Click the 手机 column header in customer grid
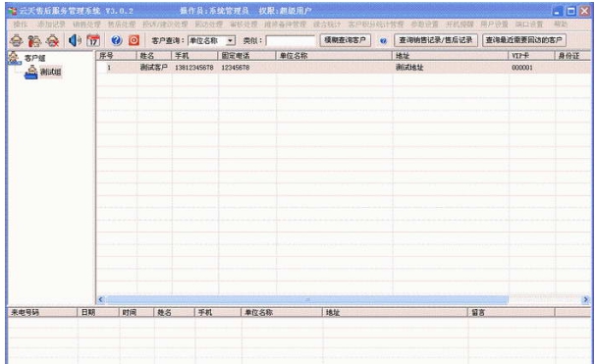Viewport: 595px width, 364px height. (x=195, y=56)
